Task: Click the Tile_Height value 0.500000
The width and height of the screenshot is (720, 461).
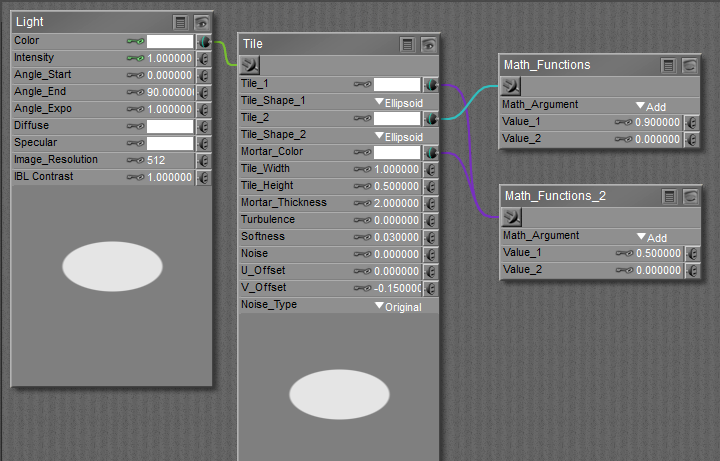Action: tap(397, 187)
